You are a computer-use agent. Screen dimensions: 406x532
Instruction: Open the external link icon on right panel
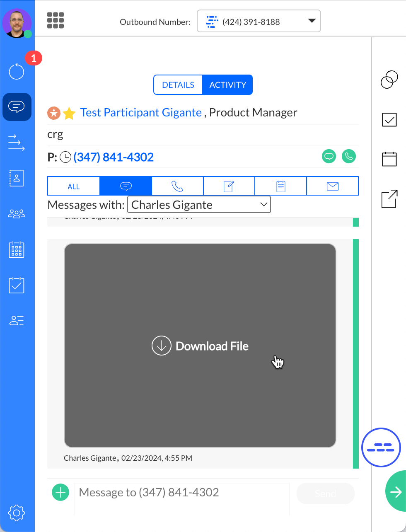pyautogui.click(x=389, y=199)
